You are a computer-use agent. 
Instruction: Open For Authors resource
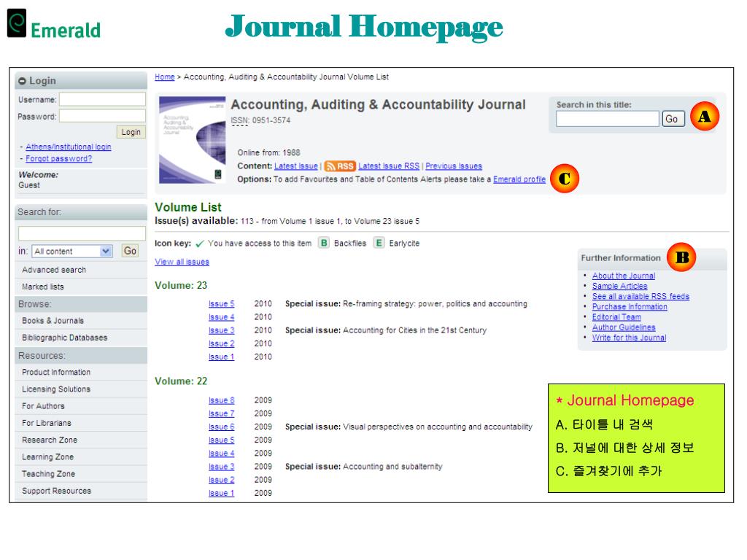(x=43, y=406)
